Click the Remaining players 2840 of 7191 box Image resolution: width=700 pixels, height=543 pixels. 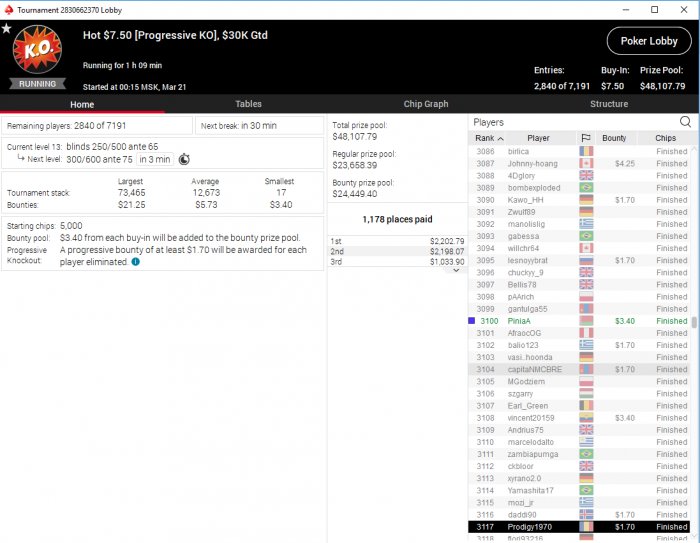97,126
